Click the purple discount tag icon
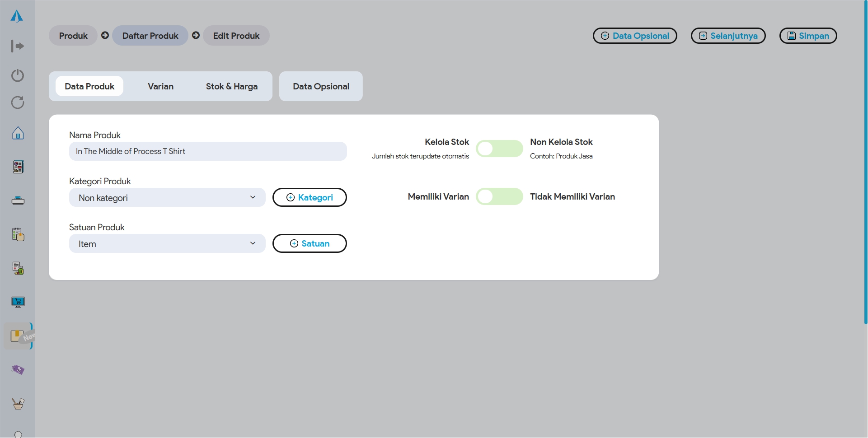The height and width of the screenshot is (438, 868). [18, 370]
